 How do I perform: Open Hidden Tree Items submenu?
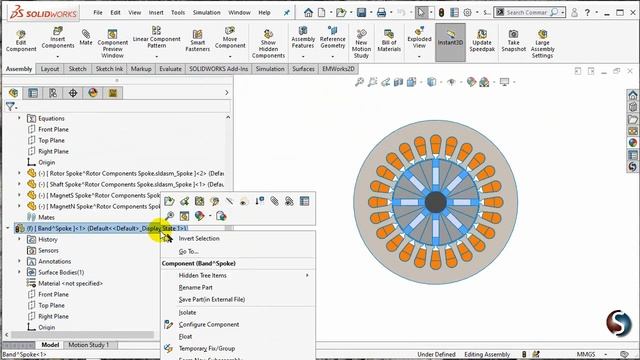238,276
